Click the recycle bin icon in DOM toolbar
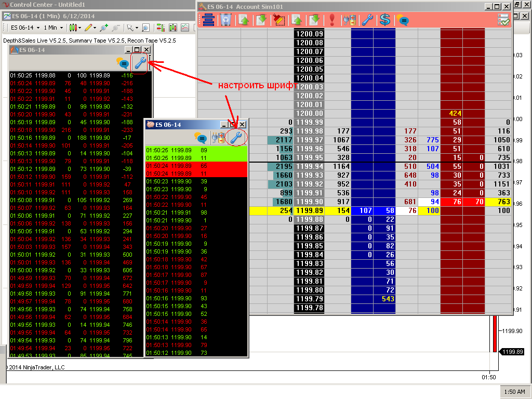Viewport: 532px width, 399px height. [x=226, y=20]
